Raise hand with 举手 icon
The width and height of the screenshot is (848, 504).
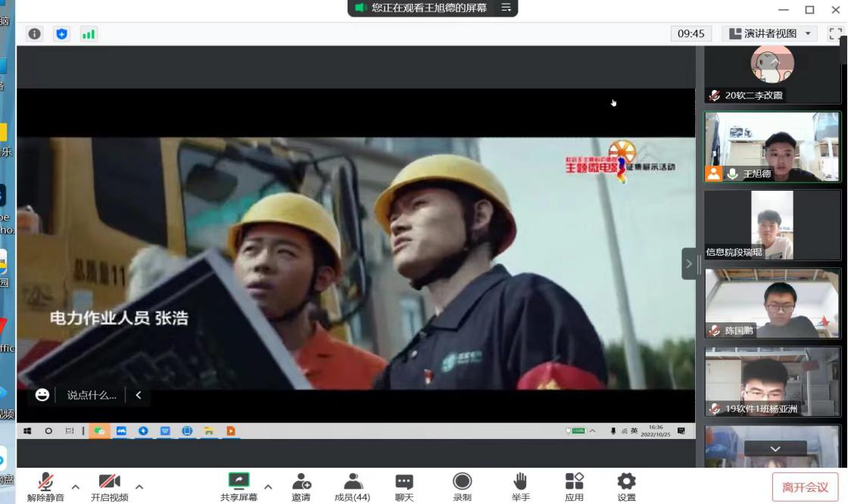pos(520,486)
